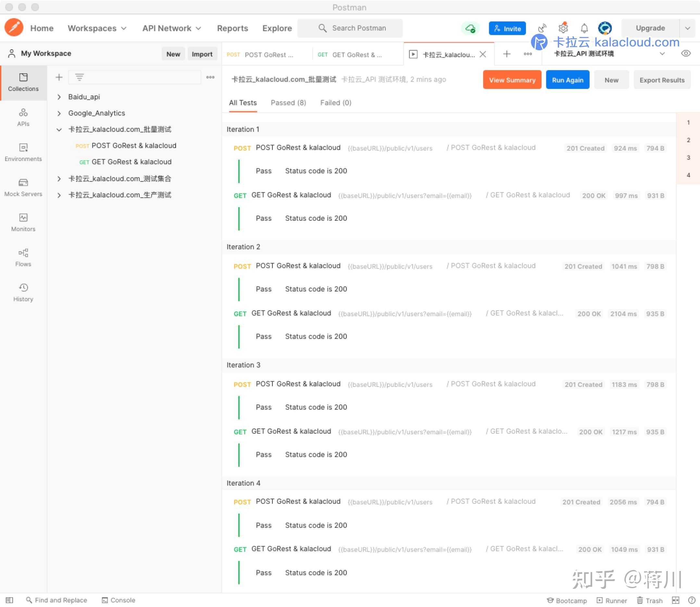Open the Console from the status bar
Viewport: 700px width, 607px height.
pos(118,600)
